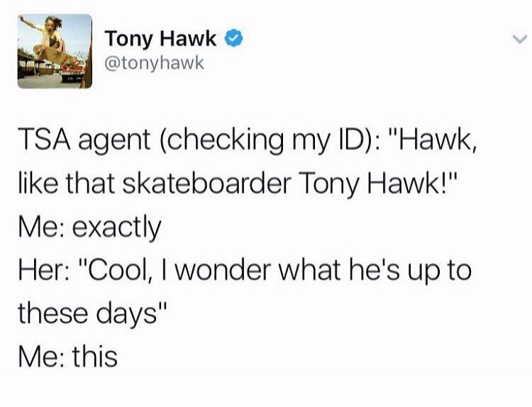The height and width of the screenshot is (407, 532).
Task: Expand the tweet options chevron
Action: (519, 40)
